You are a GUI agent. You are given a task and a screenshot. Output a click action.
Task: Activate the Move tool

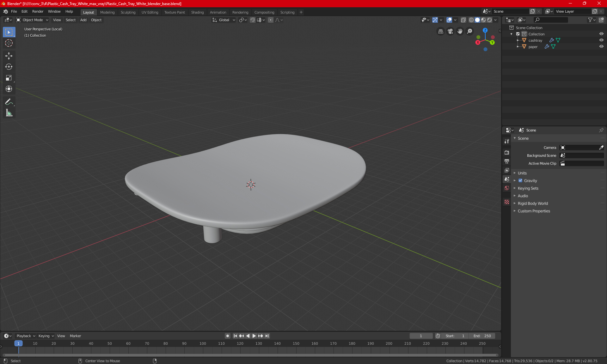tap(9, 56)
